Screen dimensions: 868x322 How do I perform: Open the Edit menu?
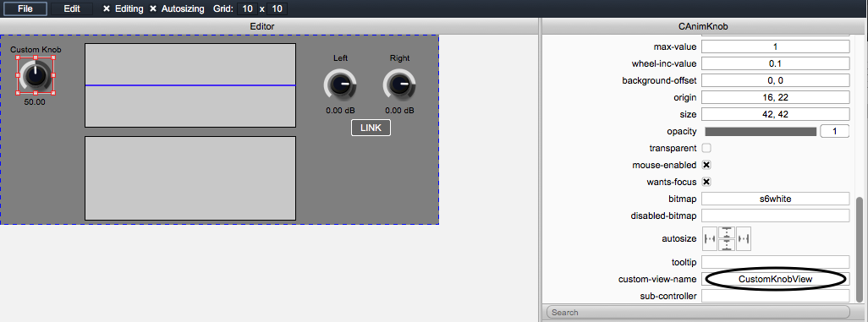pyautogui.click(x=71, y=8)
